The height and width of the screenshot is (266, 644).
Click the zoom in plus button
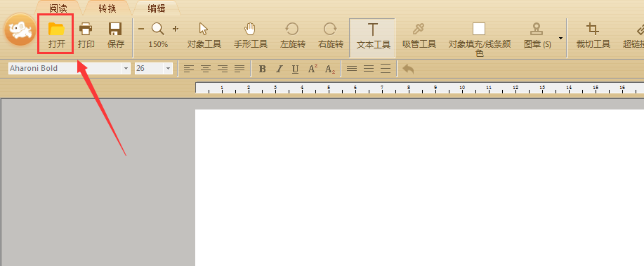click(x=176, y=29)
